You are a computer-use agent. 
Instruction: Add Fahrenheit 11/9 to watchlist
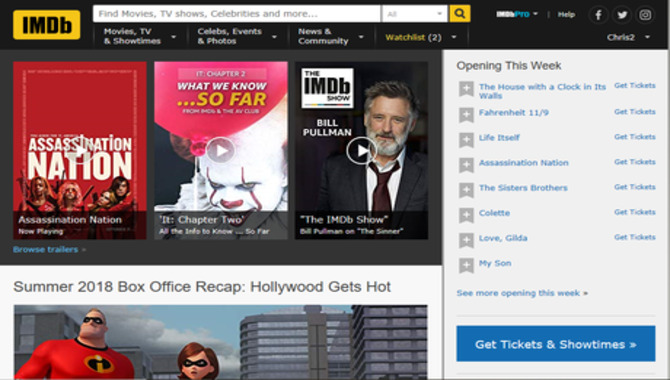pyautogui.click(x=466, y=115)
